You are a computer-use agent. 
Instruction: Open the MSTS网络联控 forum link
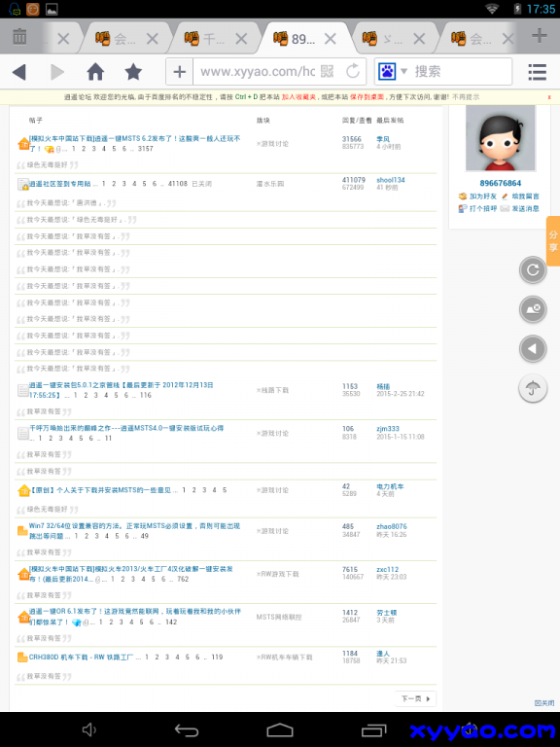tap(279, 617)
